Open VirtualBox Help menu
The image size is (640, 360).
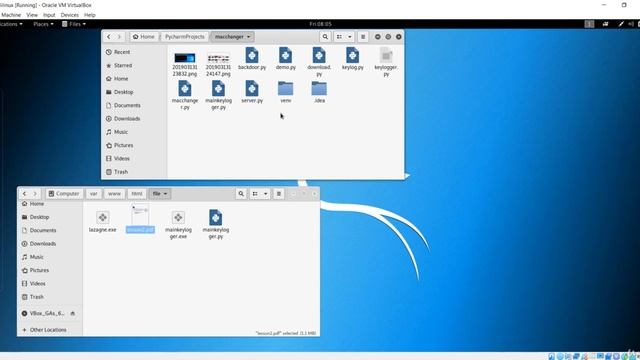(89, 15)
